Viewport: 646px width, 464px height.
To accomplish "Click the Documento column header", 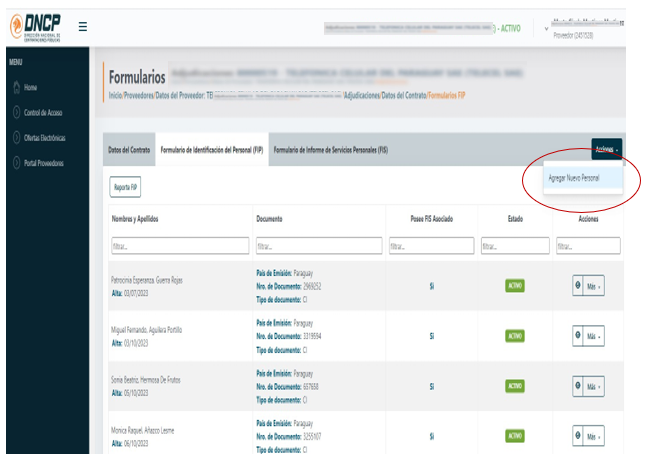I will pos(269,219).
